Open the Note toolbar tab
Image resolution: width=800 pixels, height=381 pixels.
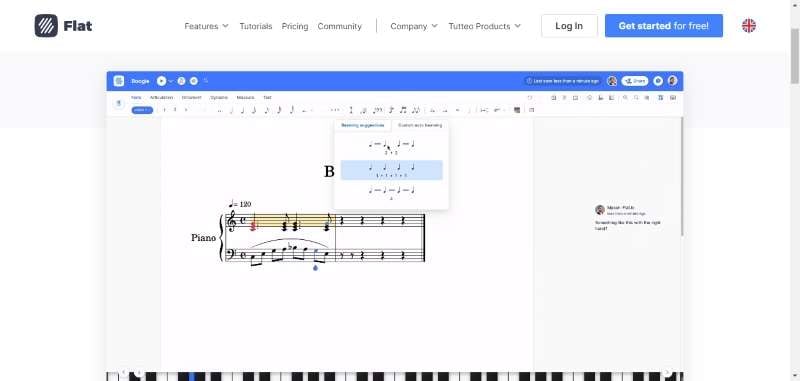point(136,97)
